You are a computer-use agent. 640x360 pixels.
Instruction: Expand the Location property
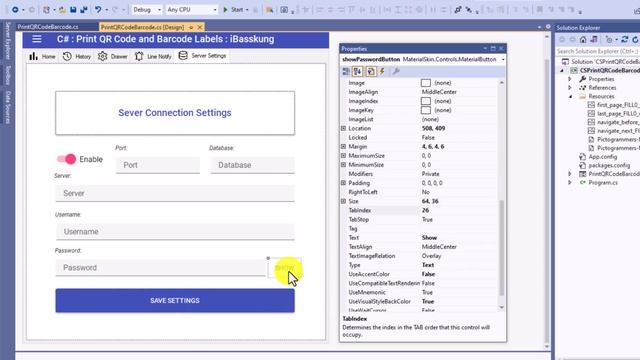(x=344, y=128)
